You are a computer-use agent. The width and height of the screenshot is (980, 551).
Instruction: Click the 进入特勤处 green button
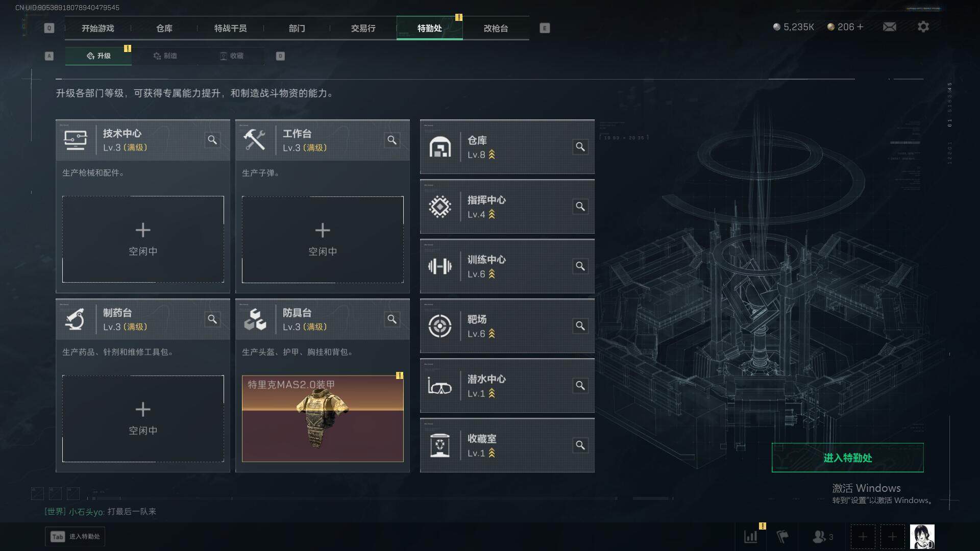coord(847,458)
